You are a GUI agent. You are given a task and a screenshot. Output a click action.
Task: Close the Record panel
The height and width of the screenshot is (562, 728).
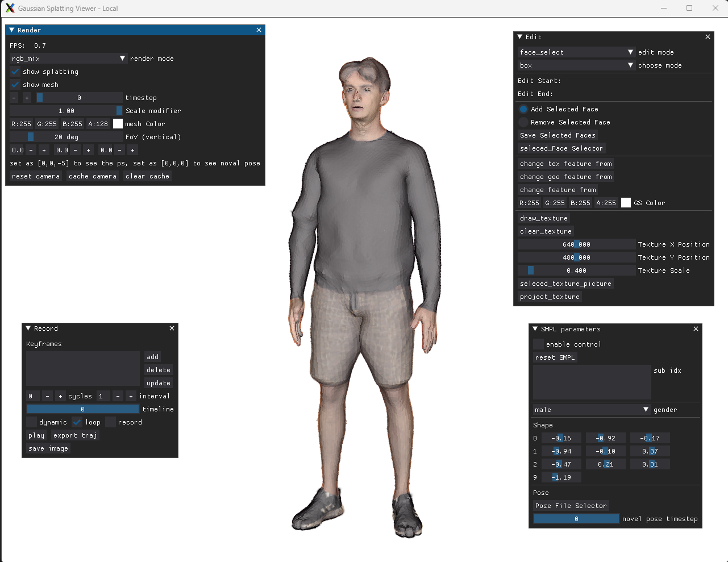pos(172,328)
